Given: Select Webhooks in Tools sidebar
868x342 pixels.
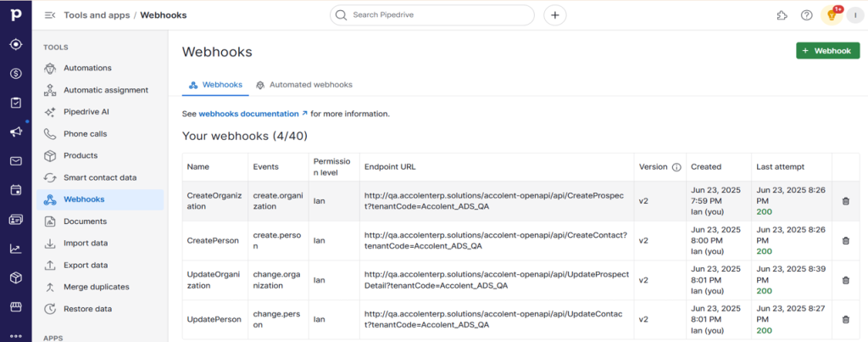Looking at the screenshot, I should click(100, 199).
